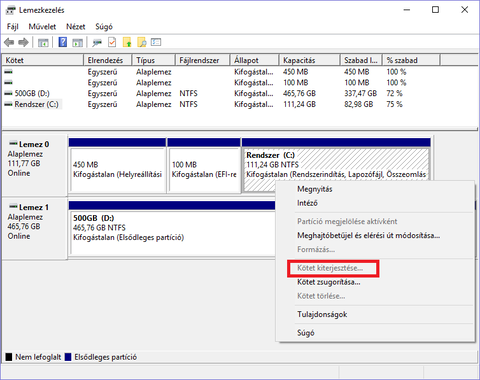Image resolution: width=480 pixels, height=380 pixels.
Task: Click the black Nem lefoglalt legend swatch
Action: pyautogui.click(x=9, y=357)
